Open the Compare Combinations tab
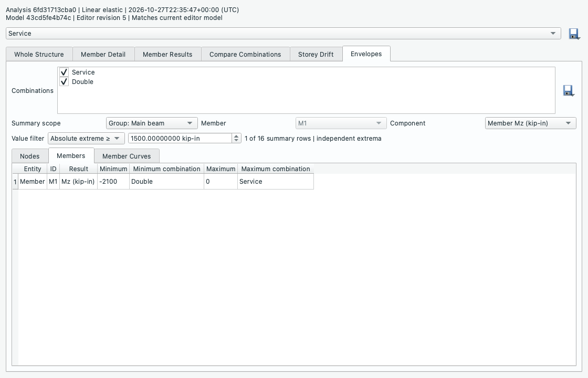 tap(245, 55)
